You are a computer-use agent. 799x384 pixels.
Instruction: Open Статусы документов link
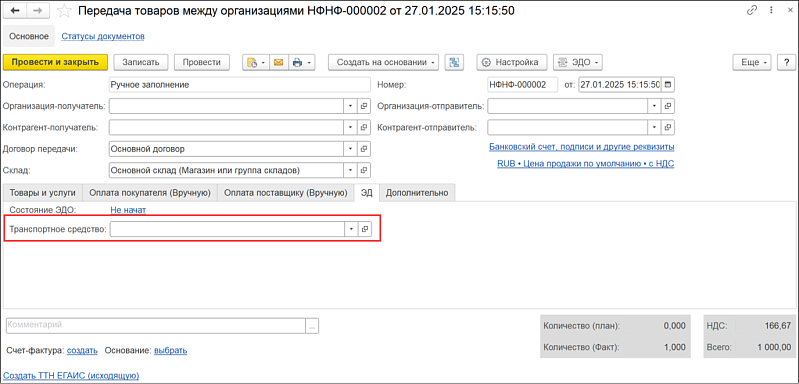click(x=103, y=36)
